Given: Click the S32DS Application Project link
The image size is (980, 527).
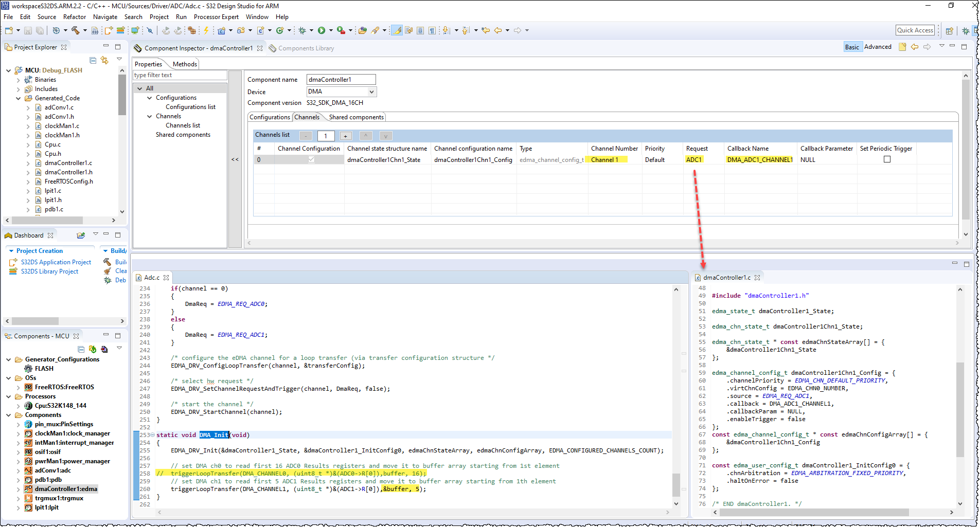Looking at the screenshot, I should 56,262.
